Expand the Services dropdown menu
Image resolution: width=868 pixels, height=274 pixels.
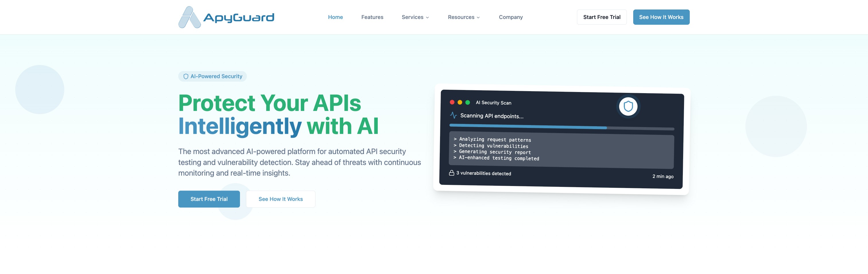coord(415,17)
